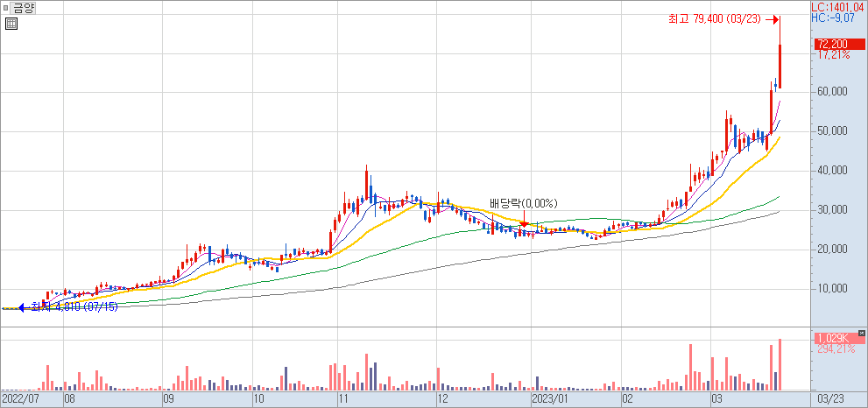Viewport: 868px width, 408px height.
Task: Close the volume panel with x button
Action: tap(861, 333)
